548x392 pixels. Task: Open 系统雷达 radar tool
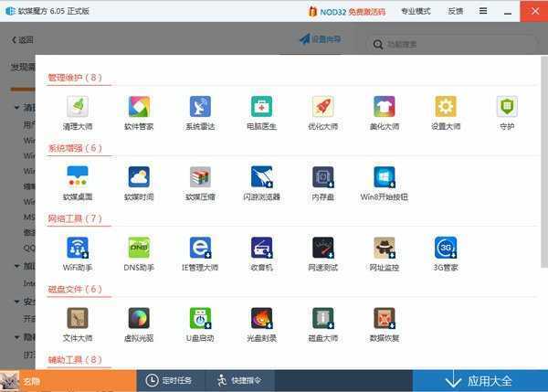point(200,106)
